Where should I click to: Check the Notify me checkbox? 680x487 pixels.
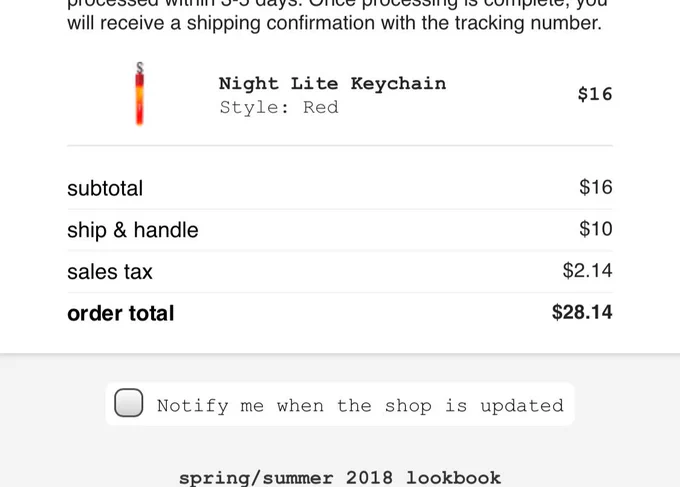(x=129, y=402)
